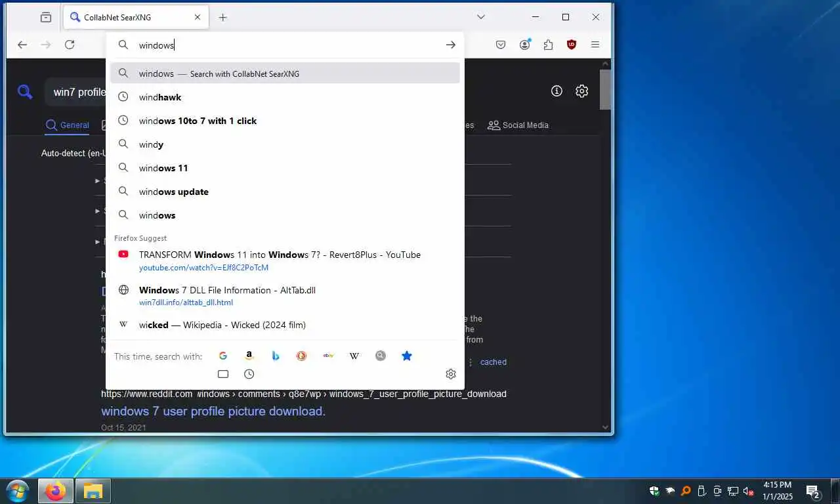Open the Revert8Plus YouTube suggestion
This screenshot has width=840, height=504.
(285, 261)
